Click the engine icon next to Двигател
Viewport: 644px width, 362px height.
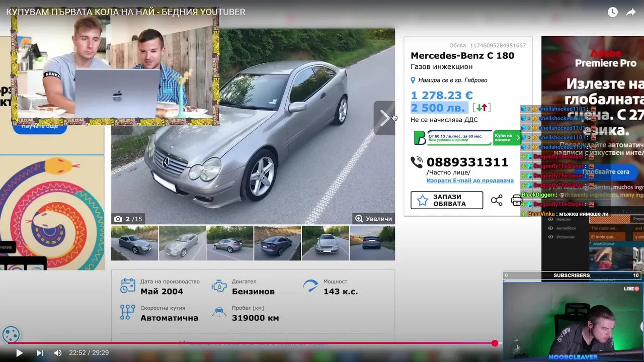click(x=219, y=286)
